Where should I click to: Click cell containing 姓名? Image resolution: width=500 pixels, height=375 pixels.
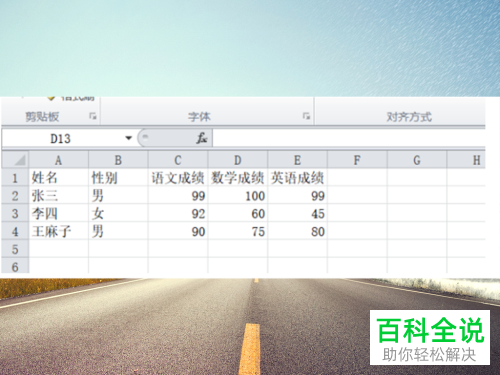(x=59, y=178)
